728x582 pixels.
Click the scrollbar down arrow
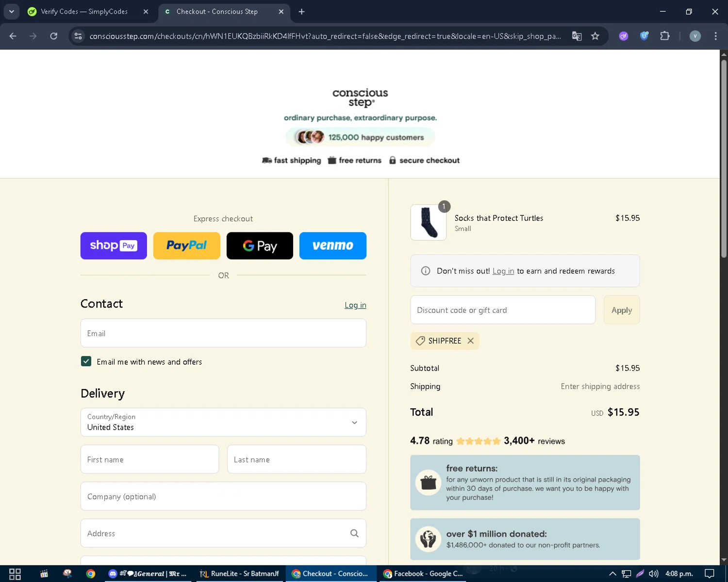point(724,560)
